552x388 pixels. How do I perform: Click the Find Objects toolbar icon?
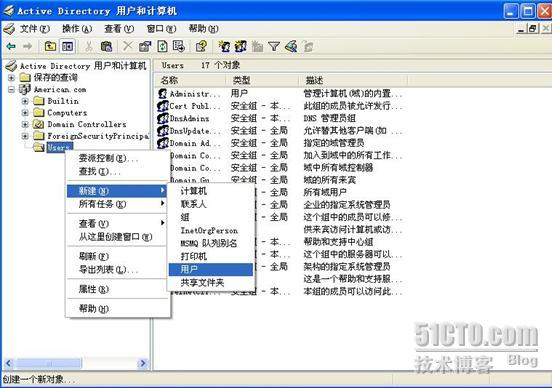tap(291, 46)
